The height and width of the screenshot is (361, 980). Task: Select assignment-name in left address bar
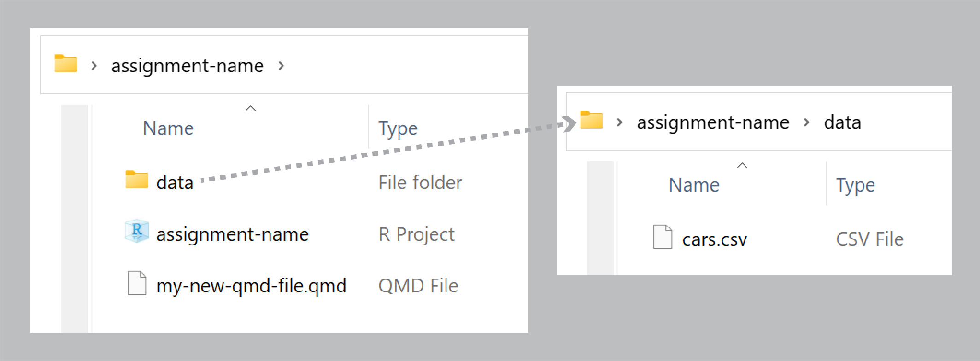tap(188, 66)
